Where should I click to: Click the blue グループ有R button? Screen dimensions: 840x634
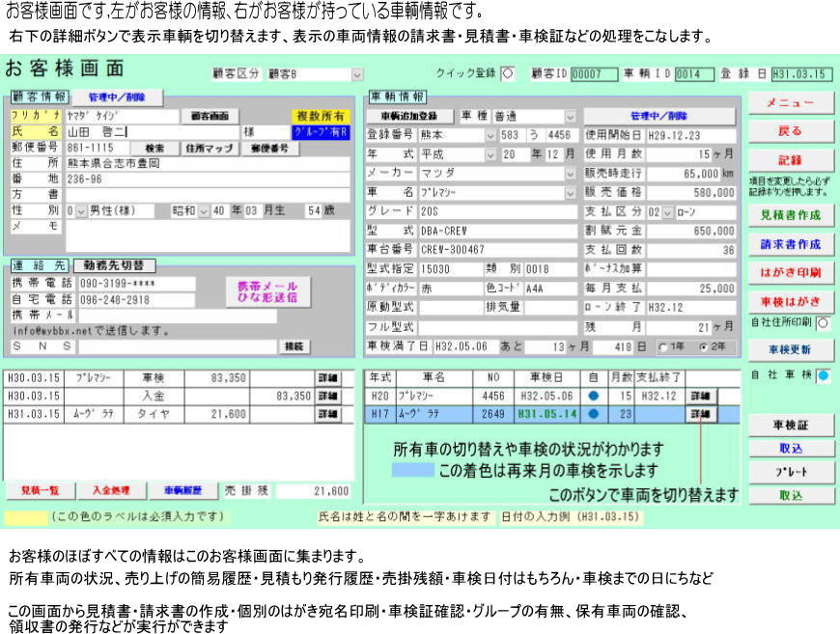tap(321, 132)
